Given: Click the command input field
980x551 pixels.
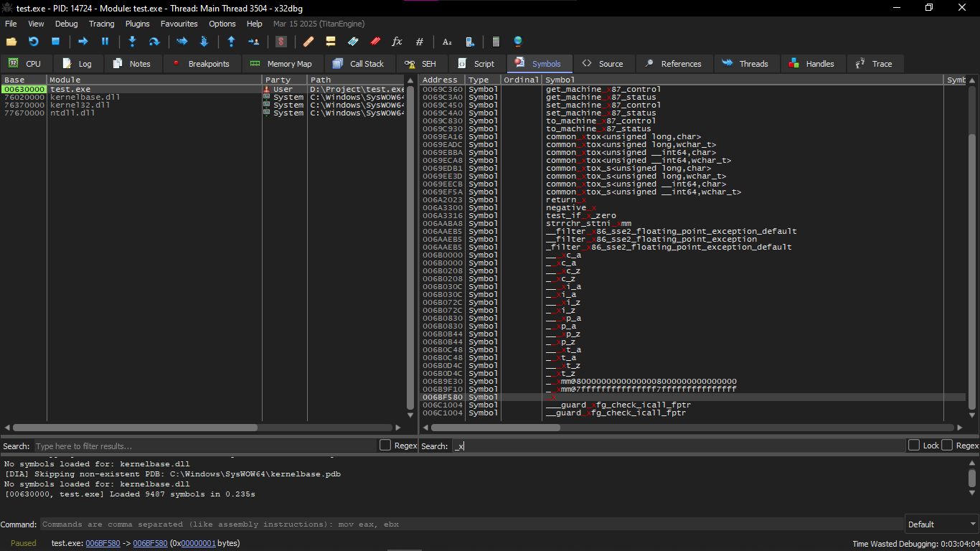Looking at the screenshot, I should tap(471, 524).
